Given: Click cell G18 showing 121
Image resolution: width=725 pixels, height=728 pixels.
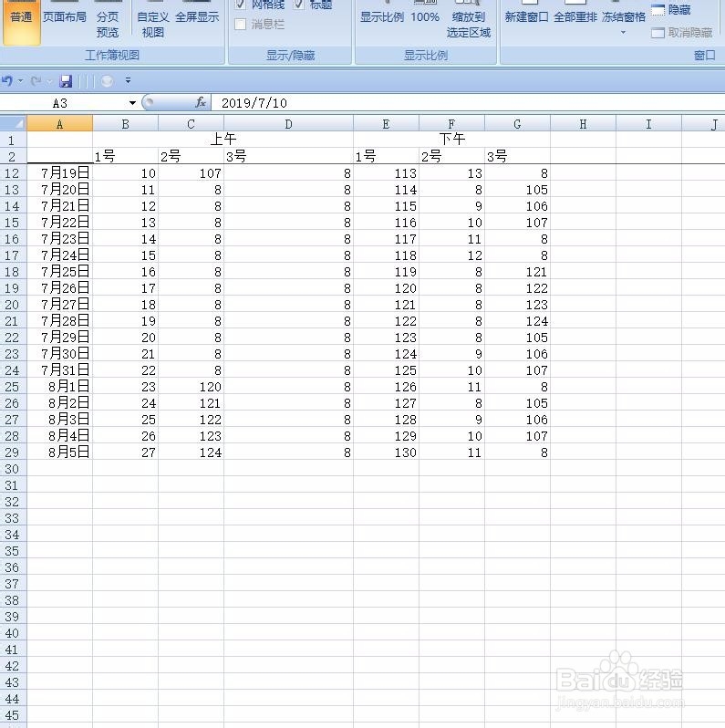Looking at the screenshot, I should coord(517,272).
